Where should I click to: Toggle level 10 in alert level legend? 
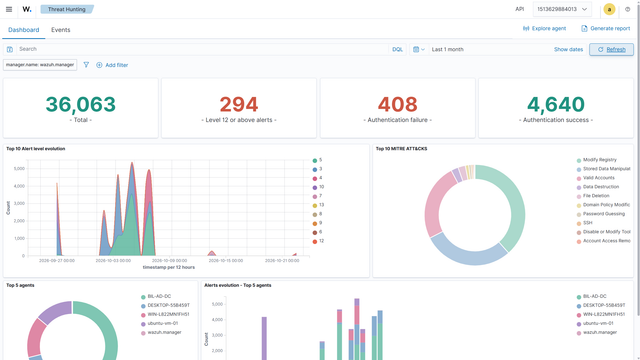pos(318,187)
